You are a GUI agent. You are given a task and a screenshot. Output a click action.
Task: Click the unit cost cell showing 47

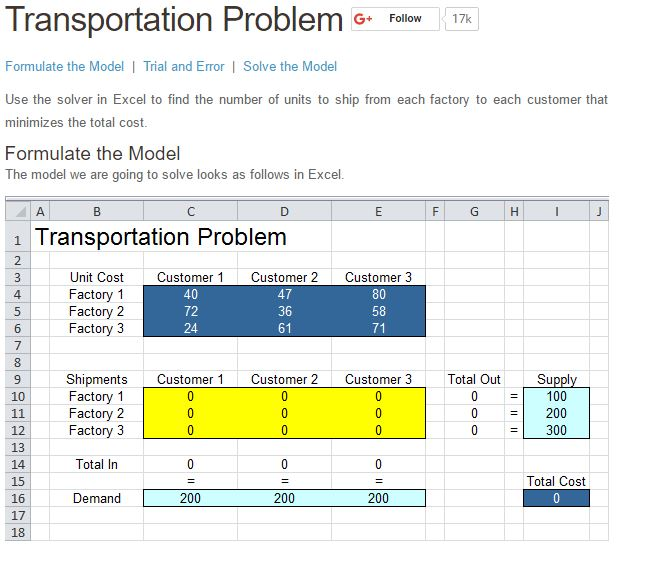[284, 295]
